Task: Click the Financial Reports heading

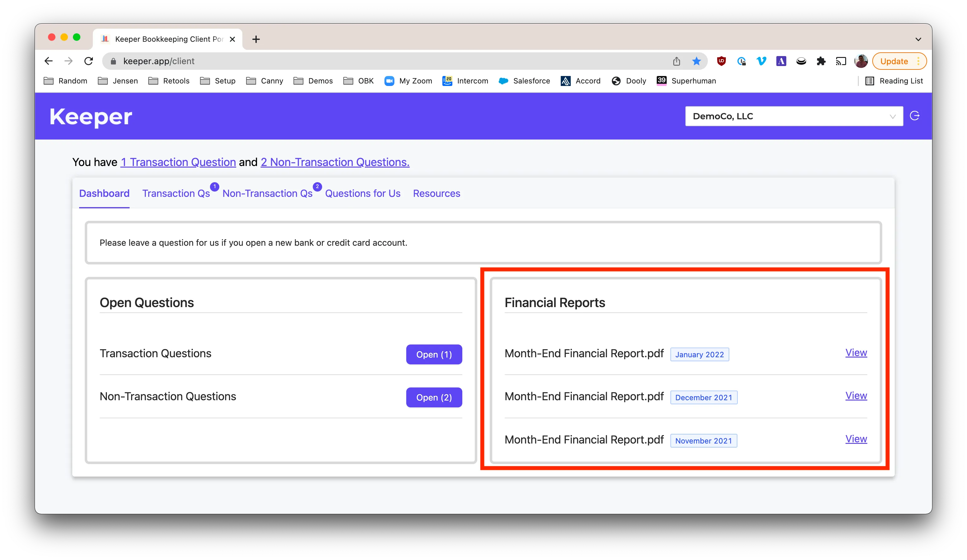Action: 555,303
